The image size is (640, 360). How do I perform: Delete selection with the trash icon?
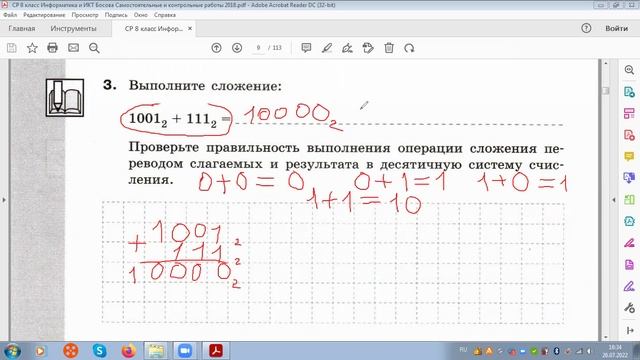pyautogui.click(x=389, y=48)
